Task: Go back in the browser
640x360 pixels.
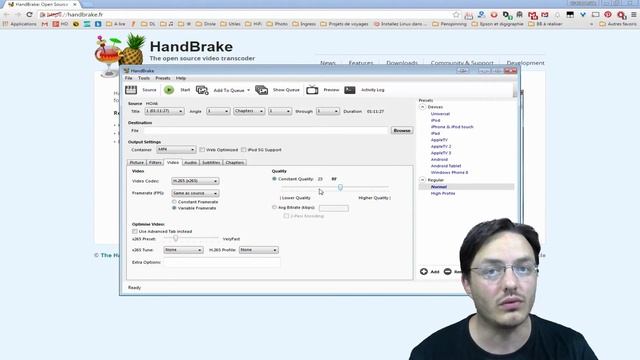Action: click(x=7, y=14)
